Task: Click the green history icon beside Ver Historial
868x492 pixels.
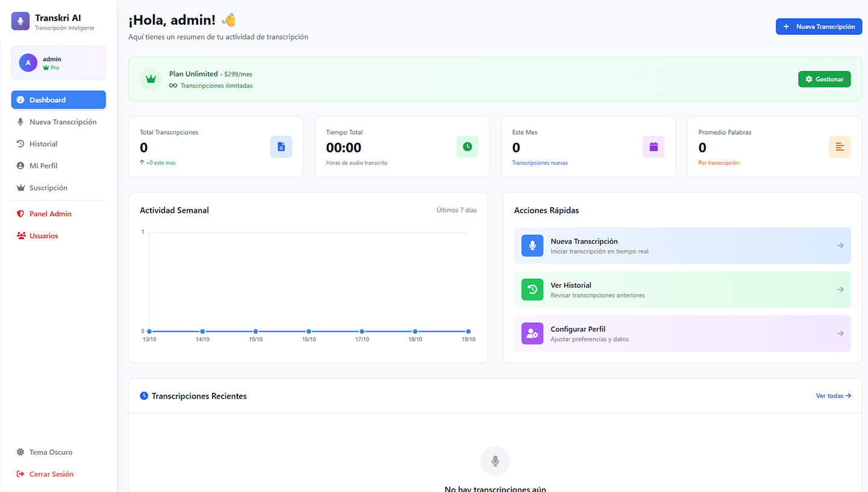Action: coord(532,290)
